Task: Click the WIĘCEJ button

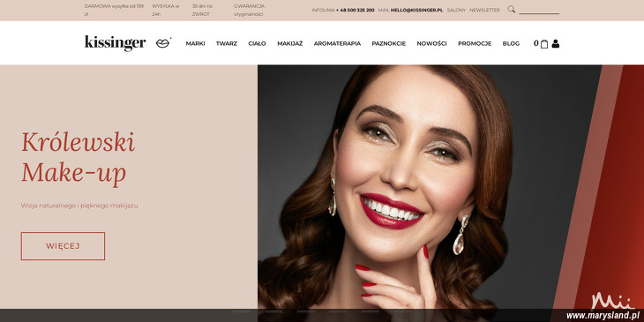Action: [63, 246]
